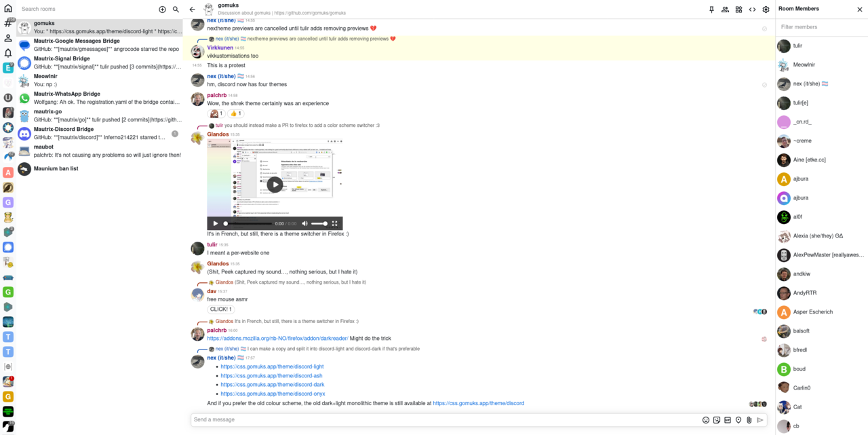This screenshot has height=435, width=868.
Task: Click the Filter members input field
Action: point(821,27)
